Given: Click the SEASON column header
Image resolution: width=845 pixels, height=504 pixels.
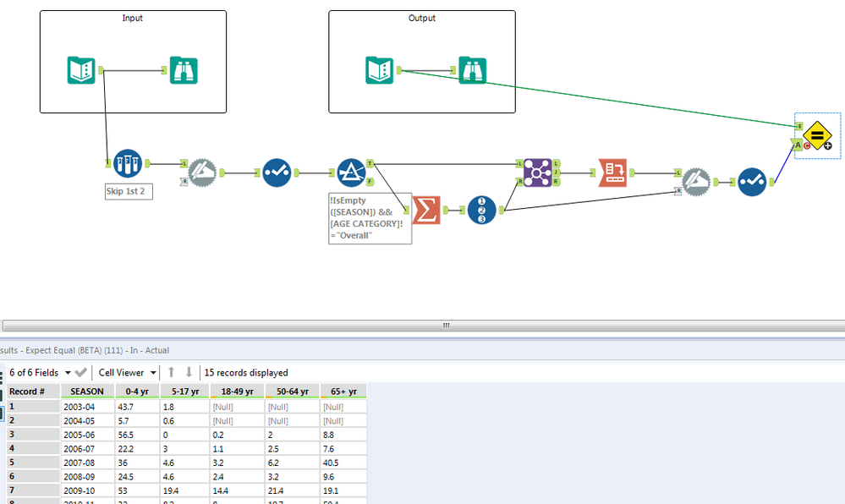Looking at the screenshot, I should [x=87, y=392].
